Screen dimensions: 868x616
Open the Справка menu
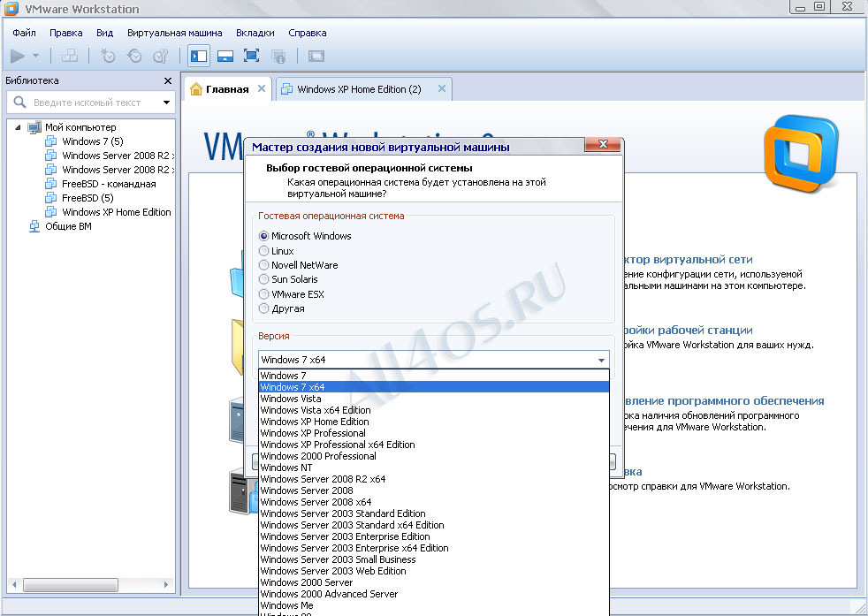click(x=308, y=33)
